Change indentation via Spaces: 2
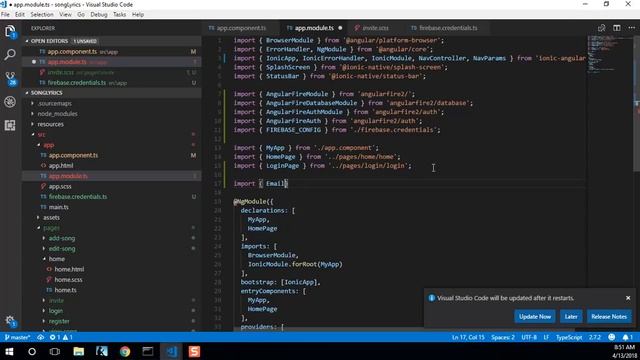 (503, 337)
